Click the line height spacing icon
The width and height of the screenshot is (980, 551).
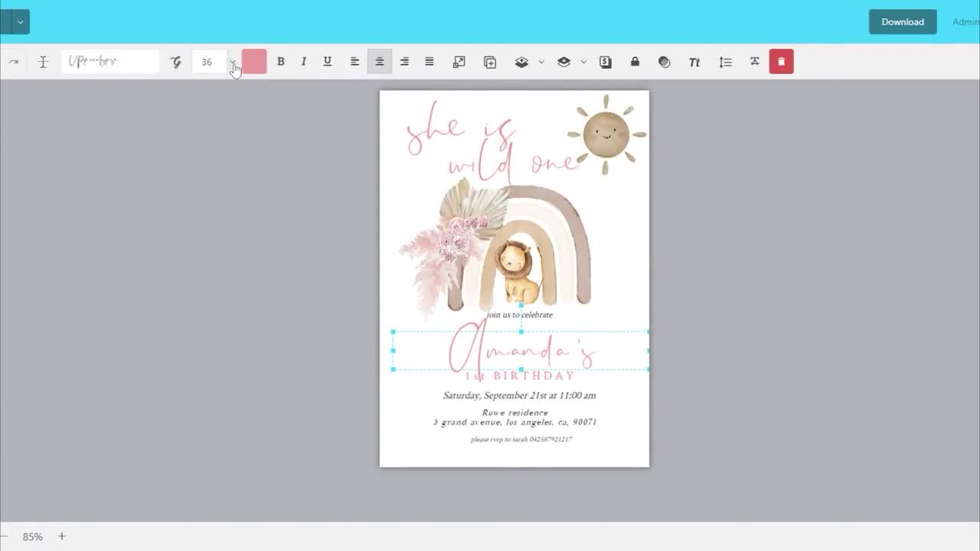click(x=726, y=62)
